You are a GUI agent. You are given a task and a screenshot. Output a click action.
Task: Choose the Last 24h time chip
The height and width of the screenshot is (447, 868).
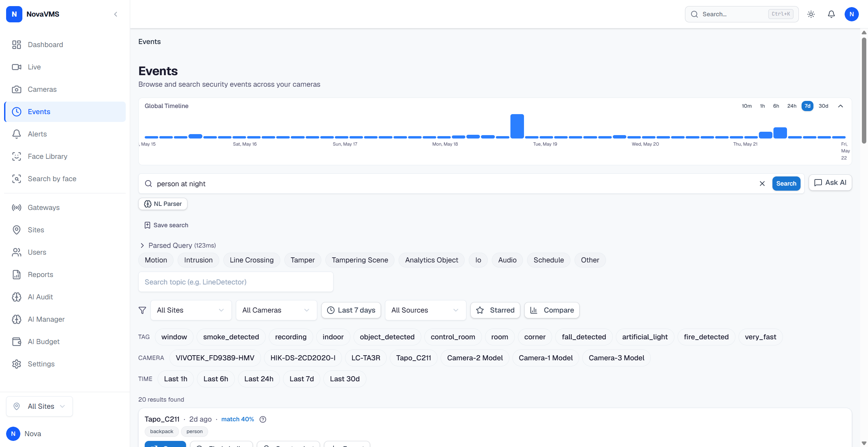[x=259, y=379]
